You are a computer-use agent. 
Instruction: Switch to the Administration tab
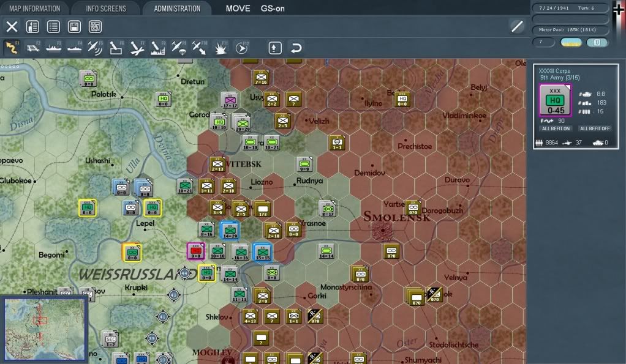click(x=177, y=9)
